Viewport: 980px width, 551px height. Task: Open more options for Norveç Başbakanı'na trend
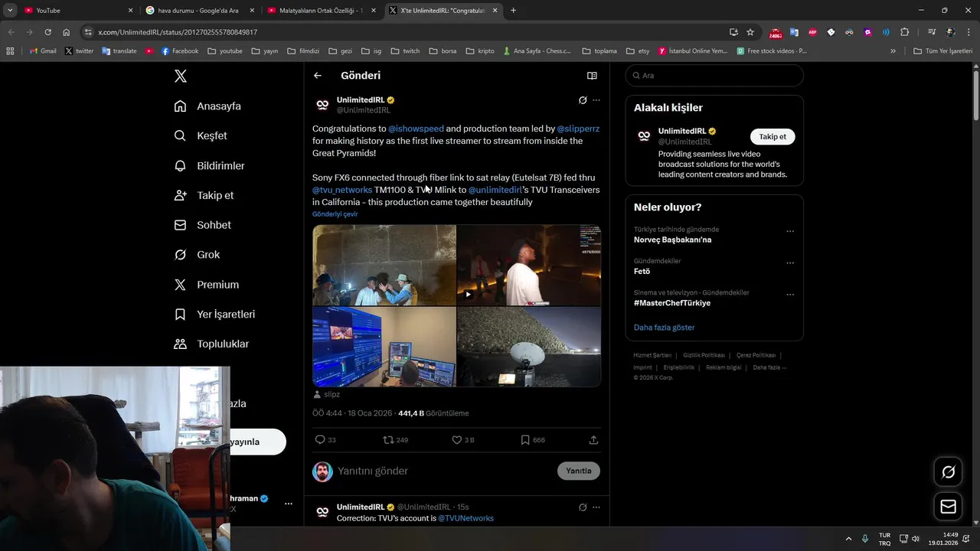pos(790,232)
